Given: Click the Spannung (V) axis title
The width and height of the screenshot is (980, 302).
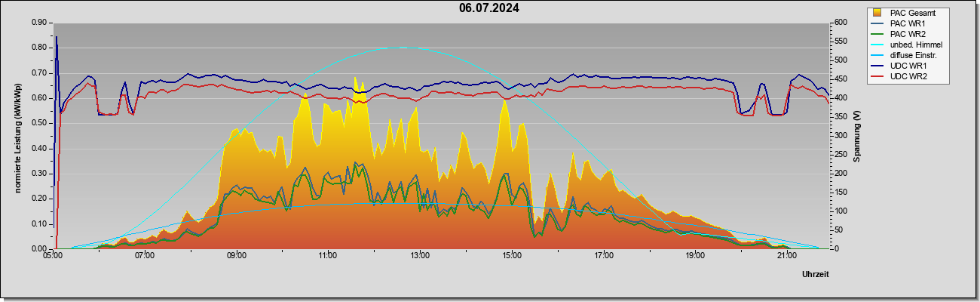Looking at the screenshot, I should click(857, 136).
